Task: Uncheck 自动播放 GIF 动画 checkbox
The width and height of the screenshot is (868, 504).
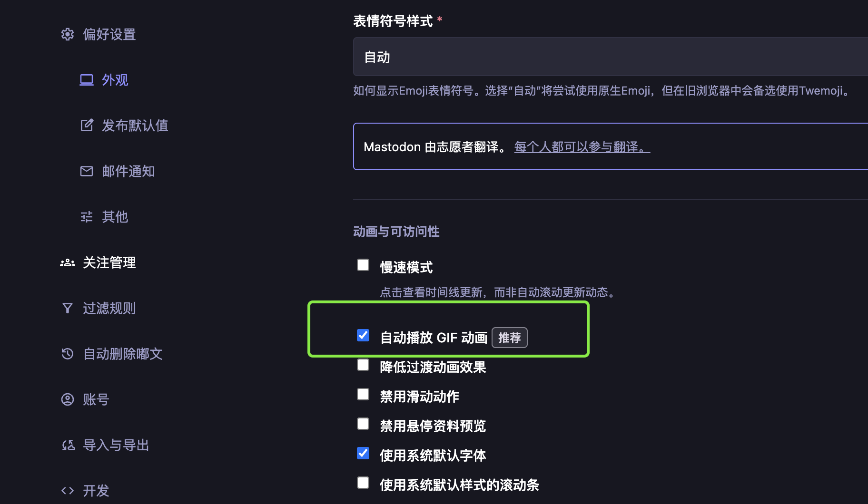Action: [x=363, y=335]
